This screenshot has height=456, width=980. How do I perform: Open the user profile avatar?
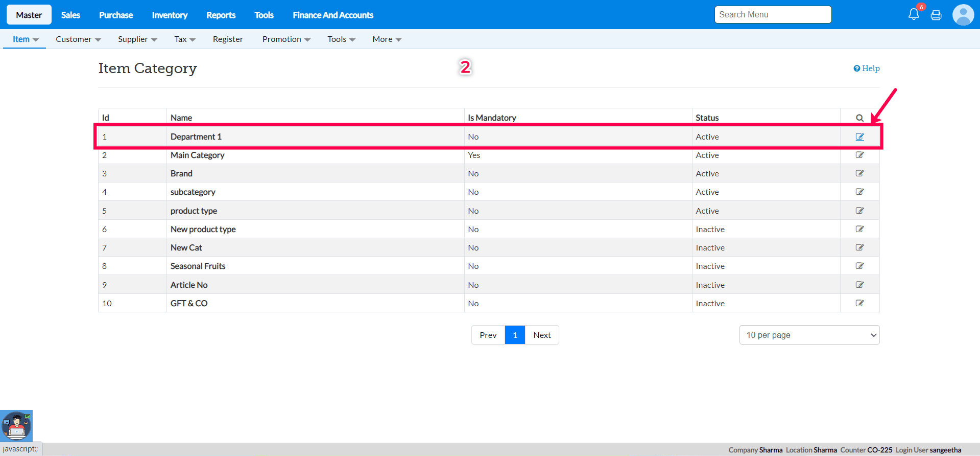pyautogui.click(x=963, y=15)
